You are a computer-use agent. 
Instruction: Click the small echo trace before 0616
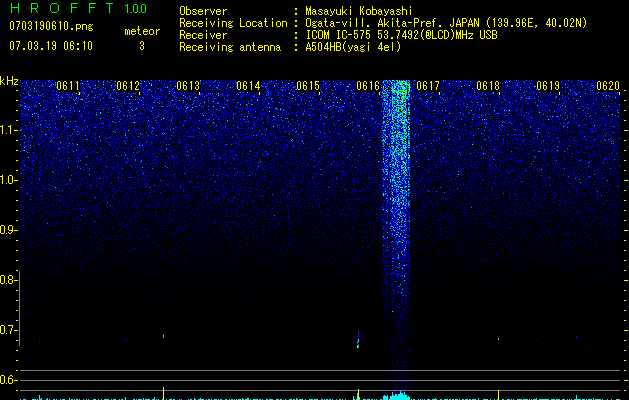point(358,339)
